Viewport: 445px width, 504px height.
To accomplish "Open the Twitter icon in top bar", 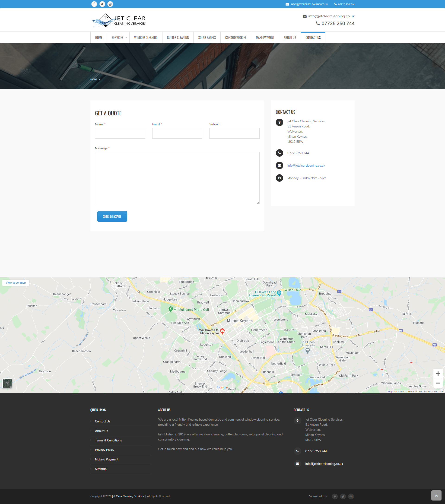I will coord(102,4).
